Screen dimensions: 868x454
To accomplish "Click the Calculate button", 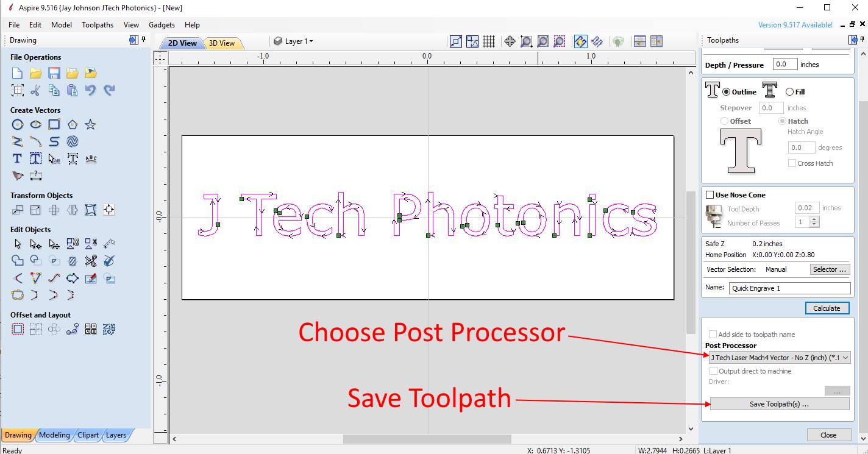I will pyautogui.click(x=827, y=308).
